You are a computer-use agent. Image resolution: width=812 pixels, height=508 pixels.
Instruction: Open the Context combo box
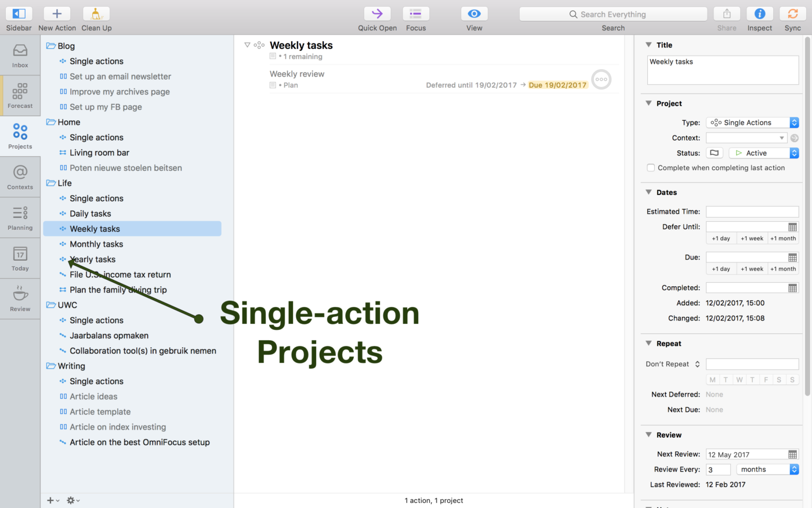[x=746, y=138]
